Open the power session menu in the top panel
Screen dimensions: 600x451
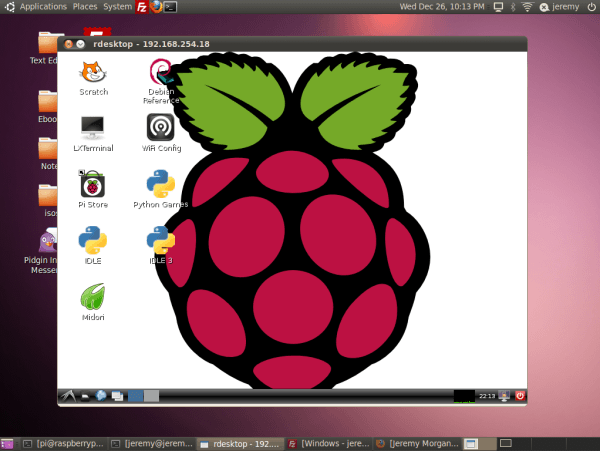(x=591, y=7)
